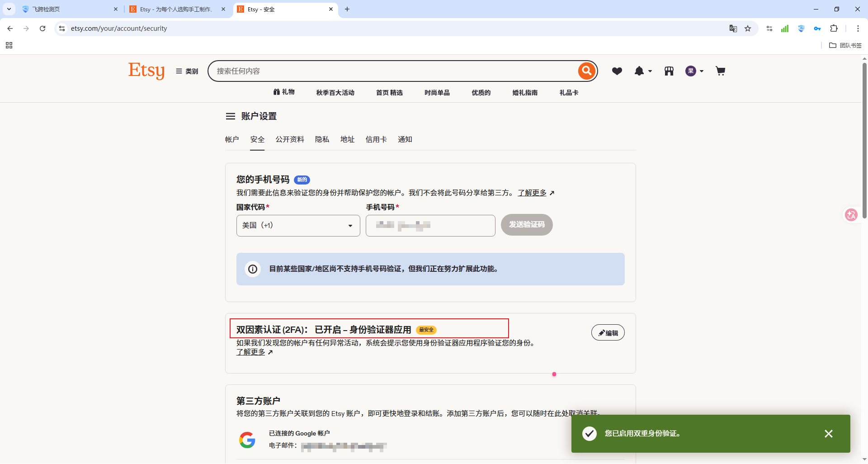Click the Etsy logo

click(x=146, y=71)
